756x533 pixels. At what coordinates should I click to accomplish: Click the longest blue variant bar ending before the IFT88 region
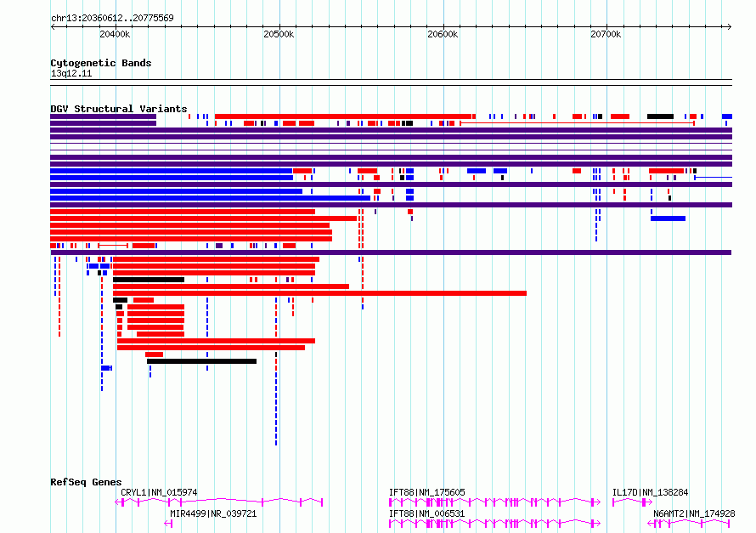210,198
